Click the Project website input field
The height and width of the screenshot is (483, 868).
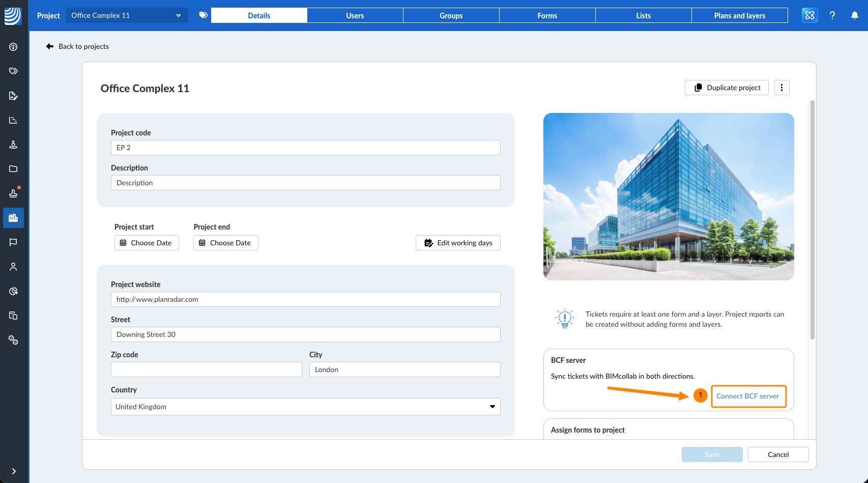click(x=306, y=299)
